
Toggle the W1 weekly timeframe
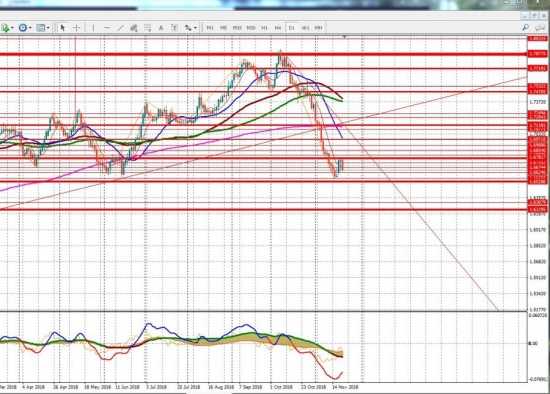(305, 28)
